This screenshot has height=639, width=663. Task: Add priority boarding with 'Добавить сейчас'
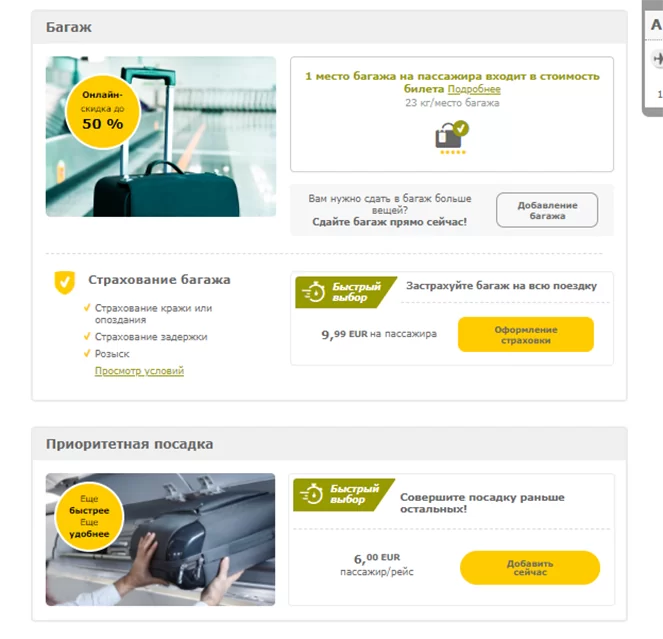tap(530, 568)
